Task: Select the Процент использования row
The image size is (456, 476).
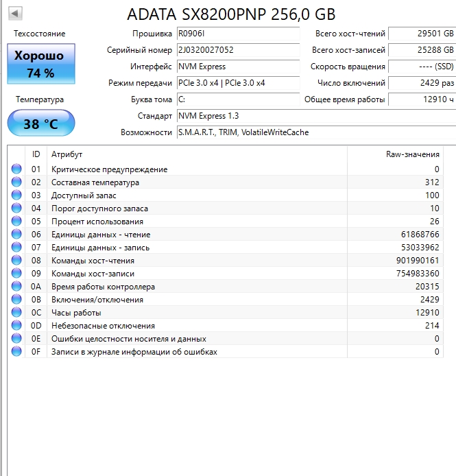Action: tap(226, 221)
